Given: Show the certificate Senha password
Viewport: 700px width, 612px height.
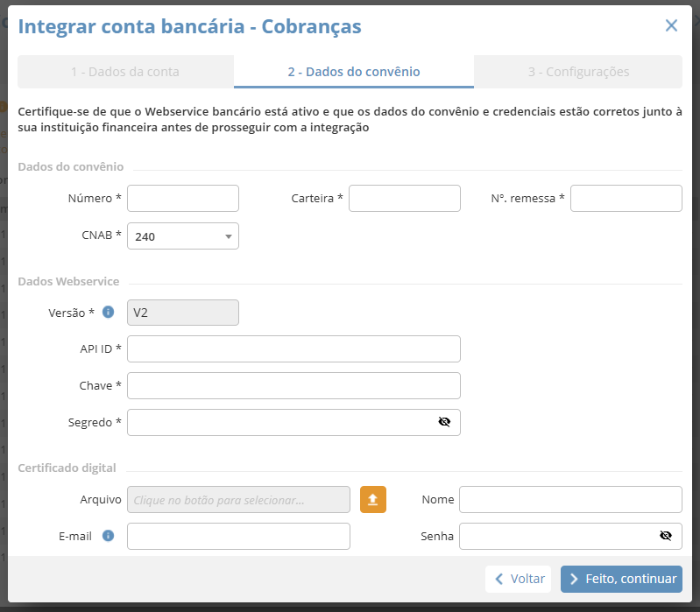Looking at the screenshot, I should point(666,536).
